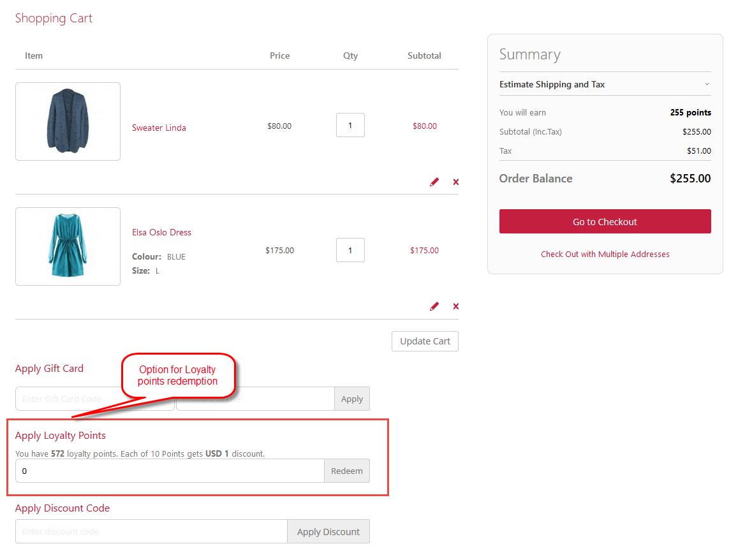Delete Elsa Oslo Dress from cart
745x560 pixels.
tap(455, 306)
